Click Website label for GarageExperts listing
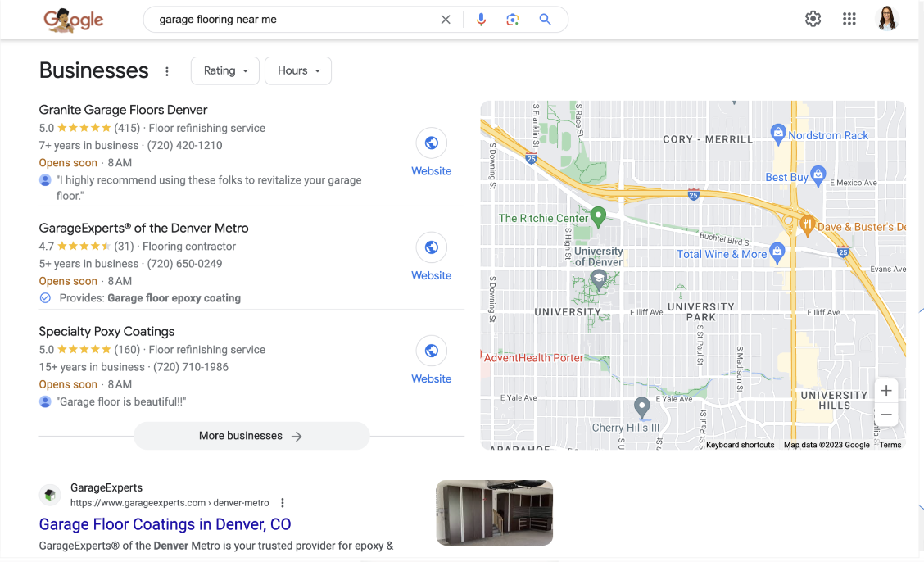This screenshot has width=924, height=562. pyautogui.click(x=432, y=275)
